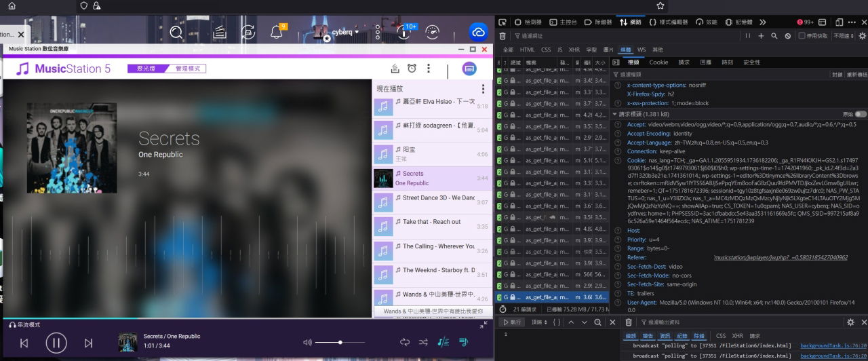Clear network log with trash icon
Image resolution: width=868 pixels, height=361 pixels.
pyautogui.click(x=502, y=36)
